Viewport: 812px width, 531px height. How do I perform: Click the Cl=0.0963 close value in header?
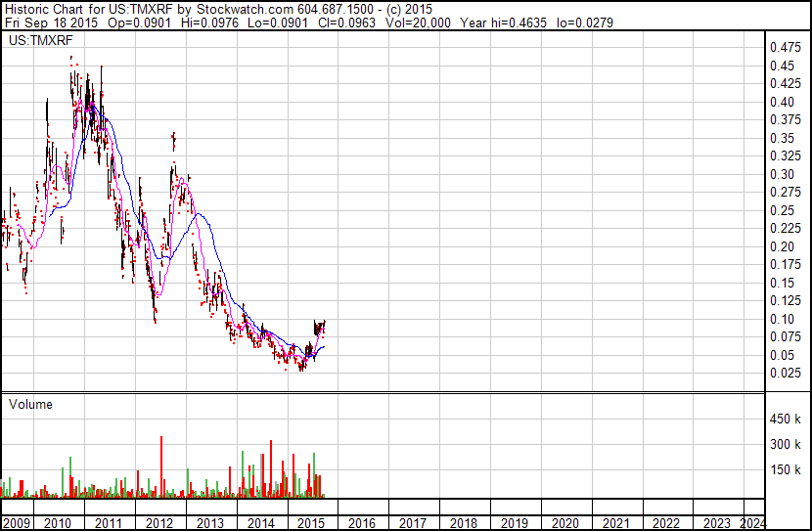coord(346,22)
